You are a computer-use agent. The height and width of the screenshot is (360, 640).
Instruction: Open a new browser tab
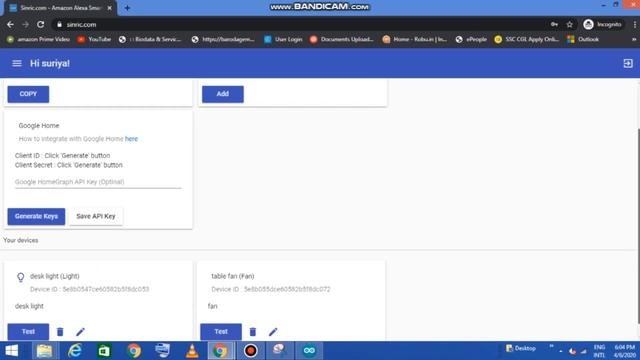tap(127, 8)
